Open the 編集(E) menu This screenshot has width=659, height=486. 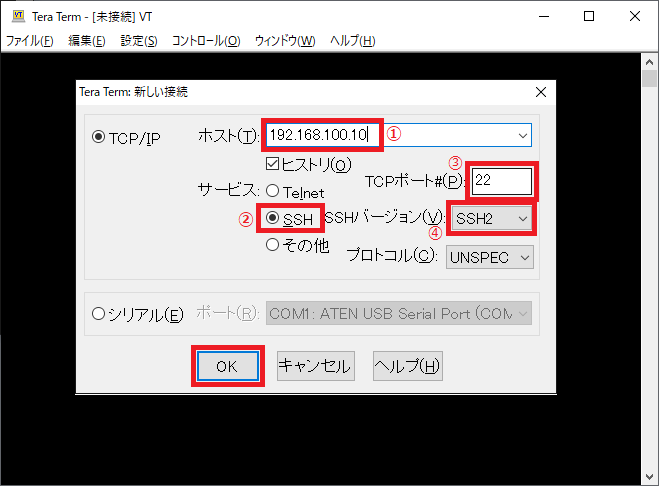87,41
